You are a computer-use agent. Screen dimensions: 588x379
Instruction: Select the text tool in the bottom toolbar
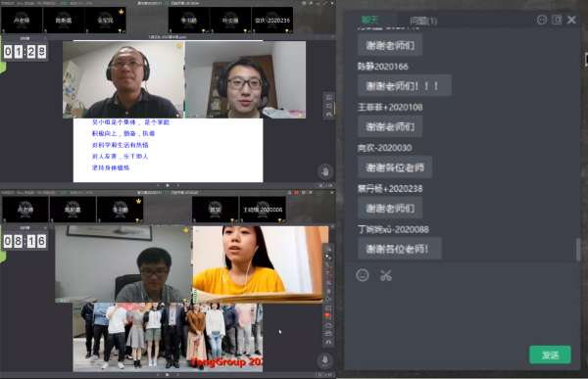(327, 274)
